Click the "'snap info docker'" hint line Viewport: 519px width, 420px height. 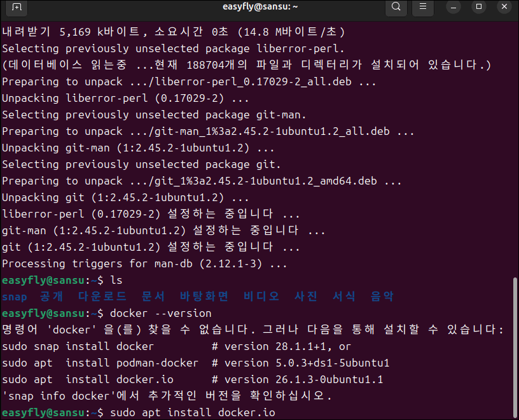point(167,395)
